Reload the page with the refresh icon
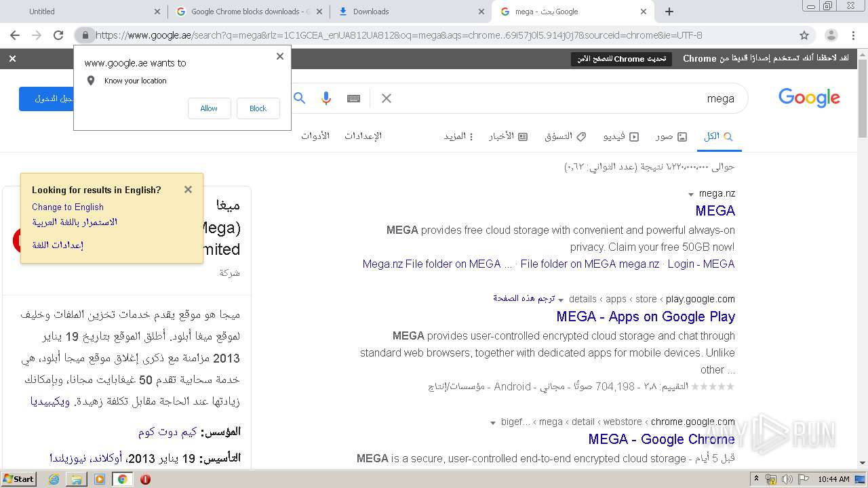 (x=58, y=35)
